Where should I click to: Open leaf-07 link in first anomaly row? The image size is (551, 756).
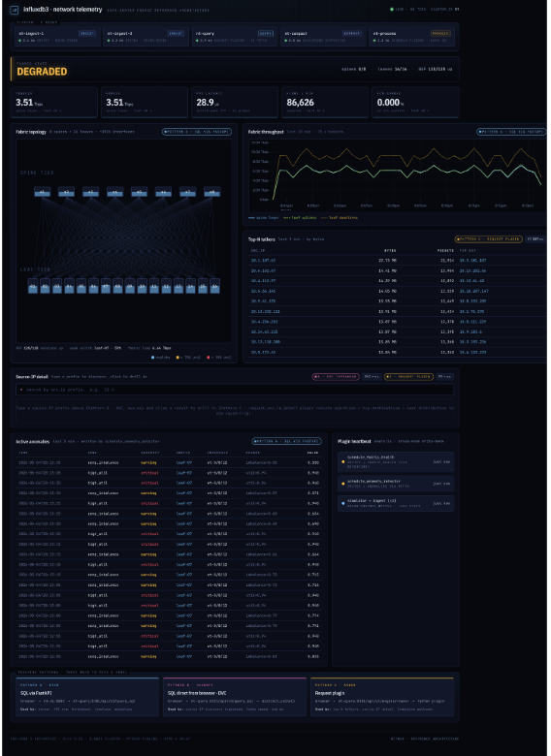183,462
